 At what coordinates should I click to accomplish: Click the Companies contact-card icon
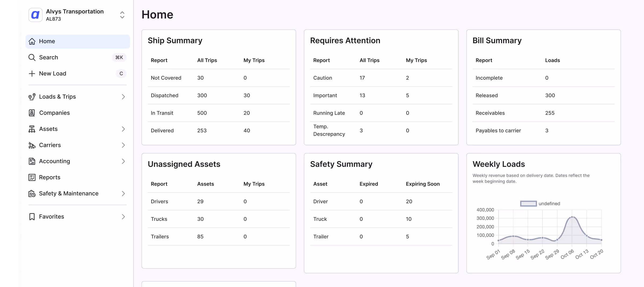pos(32,113)
